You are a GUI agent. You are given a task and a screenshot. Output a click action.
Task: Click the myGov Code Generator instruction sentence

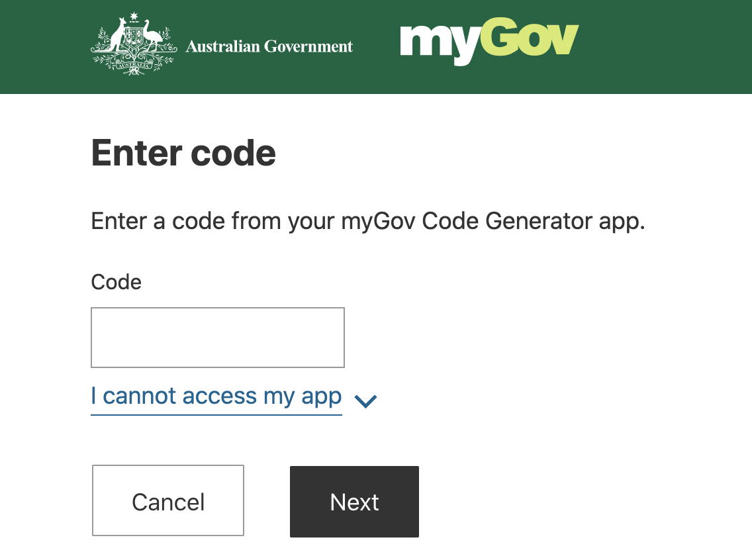coord(367,221)
